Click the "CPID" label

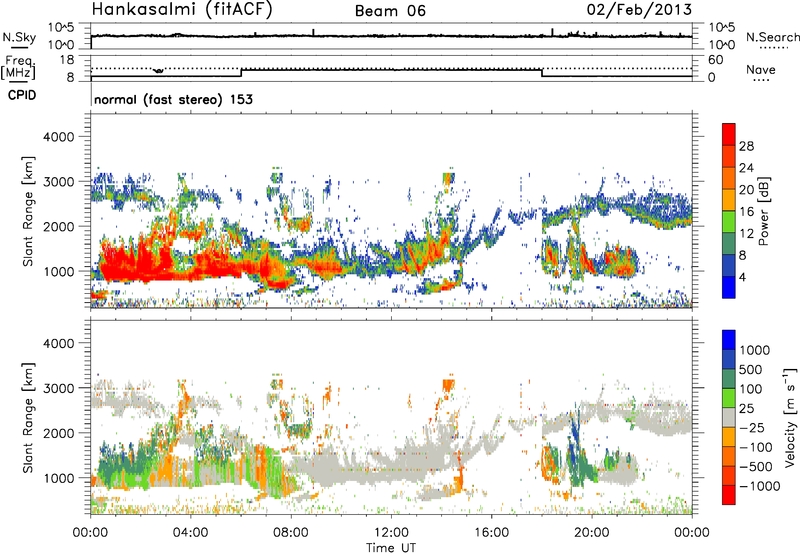tap(22, 95)
